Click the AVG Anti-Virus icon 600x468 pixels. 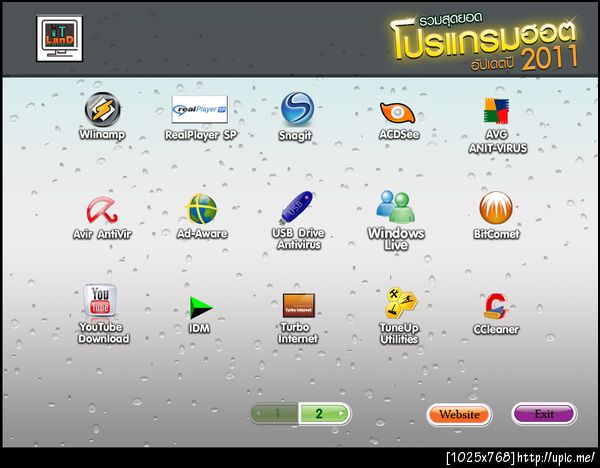(496, 111)
